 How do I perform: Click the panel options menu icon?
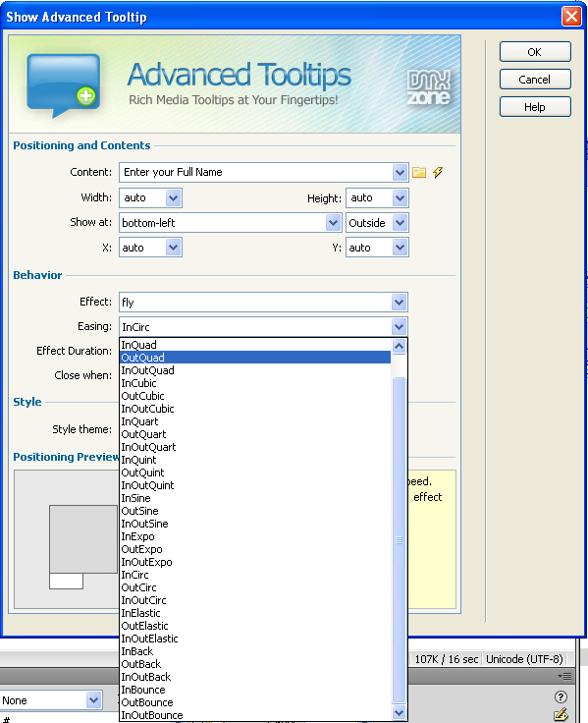coord(564,677)
